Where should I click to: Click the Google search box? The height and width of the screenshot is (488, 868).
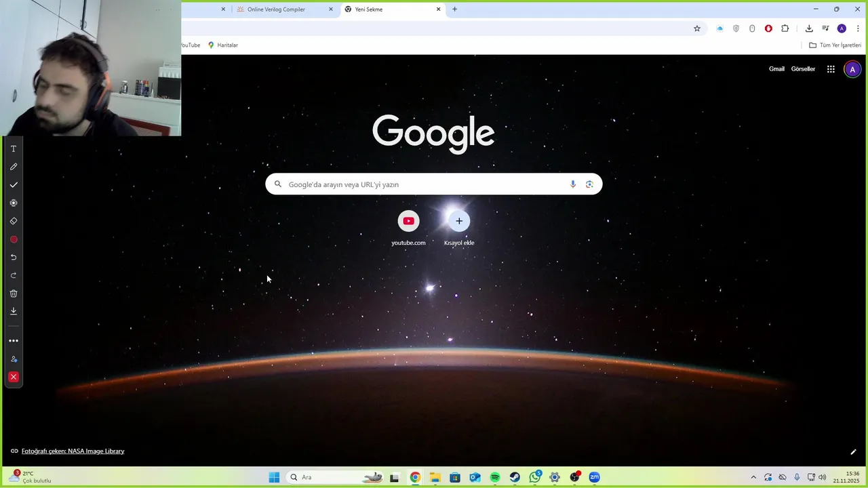pyautogui.click(x=433, y=184)
